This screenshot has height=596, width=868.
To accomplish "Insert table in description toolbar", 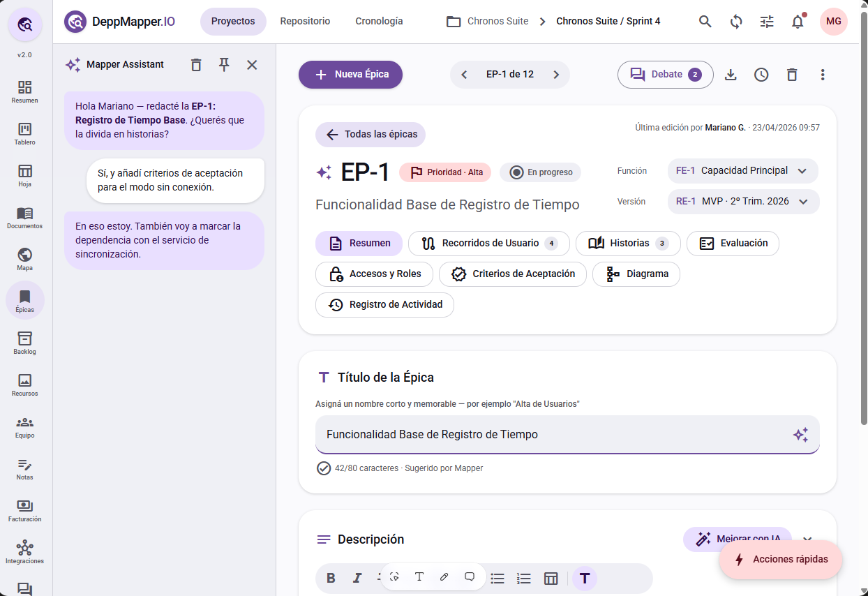I will (551, 578).
